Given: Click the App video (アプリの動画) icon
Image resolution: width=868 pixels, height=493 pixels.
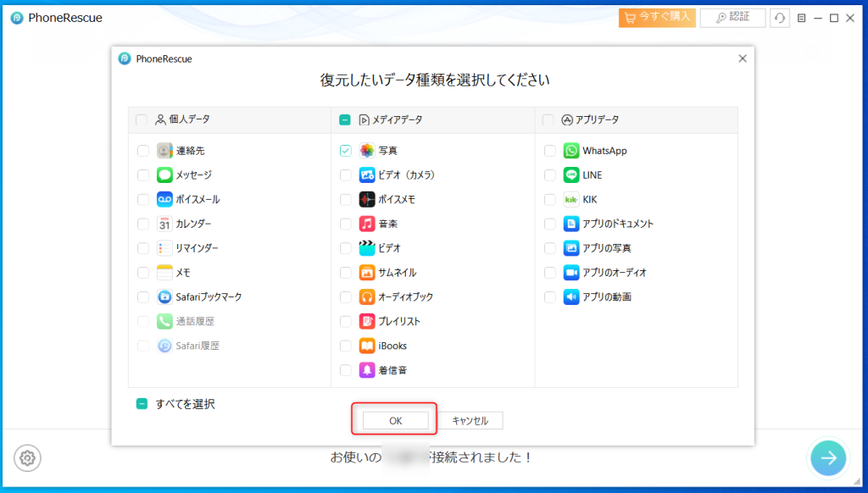Looking at the screenshot, I should (x=571, y=296).
